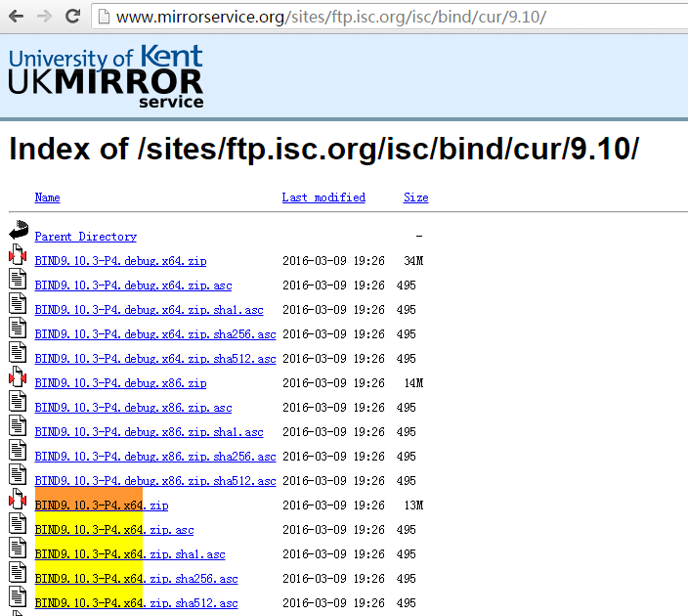Click the Parent Directory folder-back icon
688x616 pixels.
(x=19, y=233)
